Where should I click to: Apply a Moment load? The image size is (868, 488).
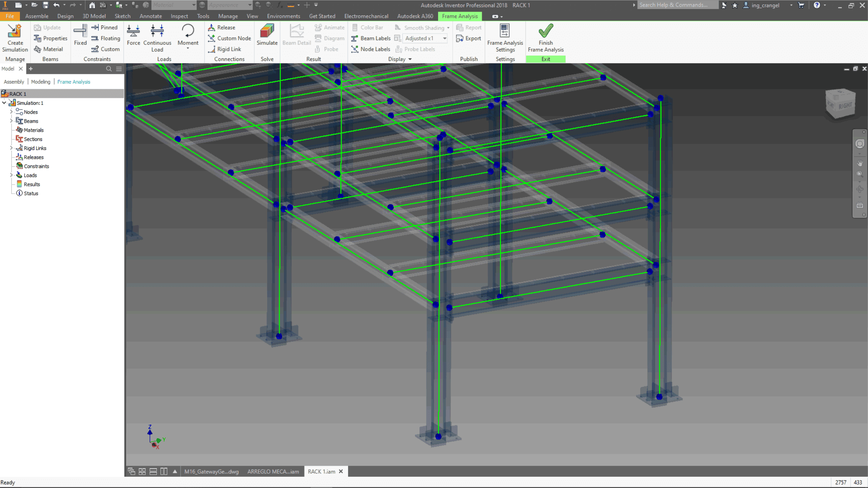point(188,35)
